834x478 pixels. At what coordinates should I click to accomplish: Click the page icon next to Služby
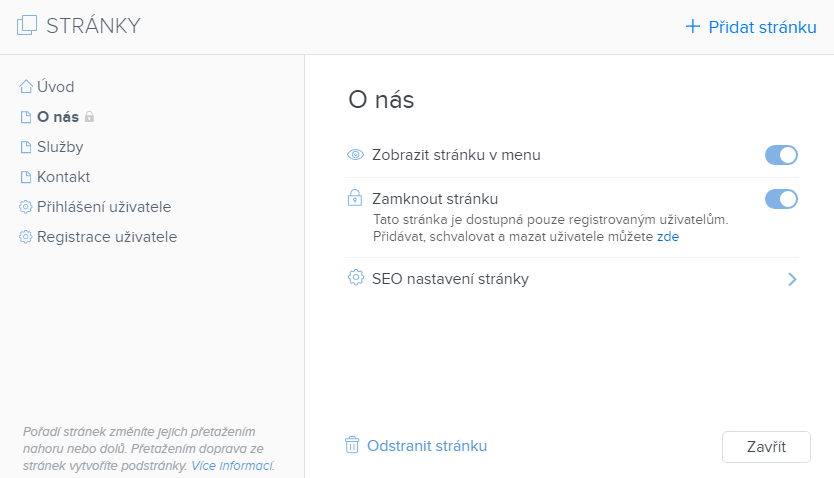pyautogui.click(x=26, y=147)
